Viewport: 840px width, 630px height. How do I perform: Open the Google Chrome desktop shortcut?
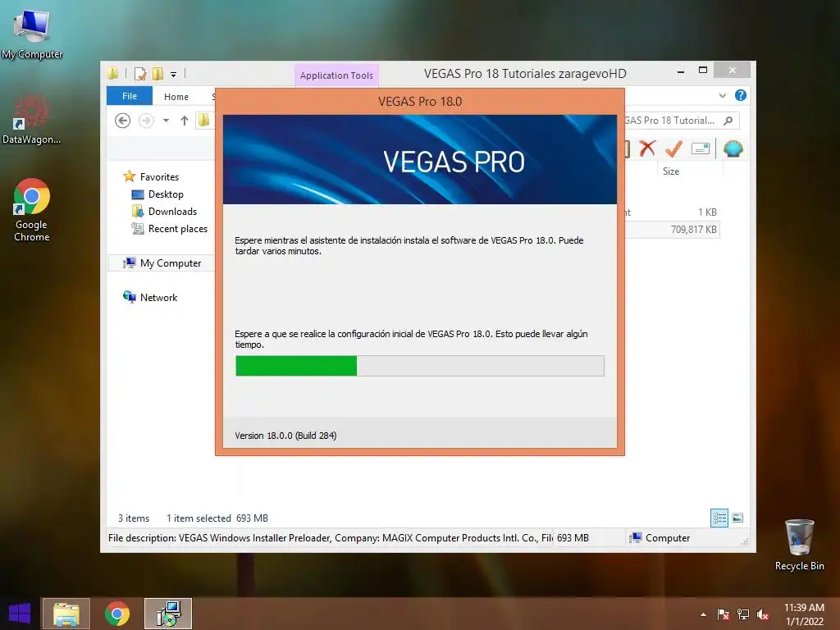[32, 209]
